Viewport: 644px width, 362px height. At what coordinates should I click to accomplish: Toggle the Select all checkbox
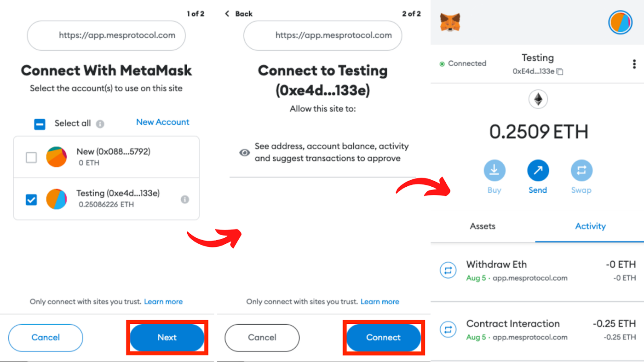tap(40, 124)
